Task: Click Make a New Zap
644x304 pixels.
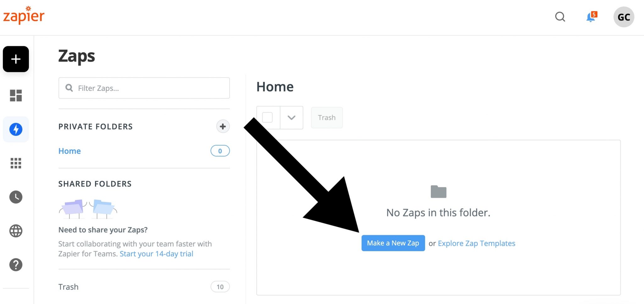Action: 393,243
